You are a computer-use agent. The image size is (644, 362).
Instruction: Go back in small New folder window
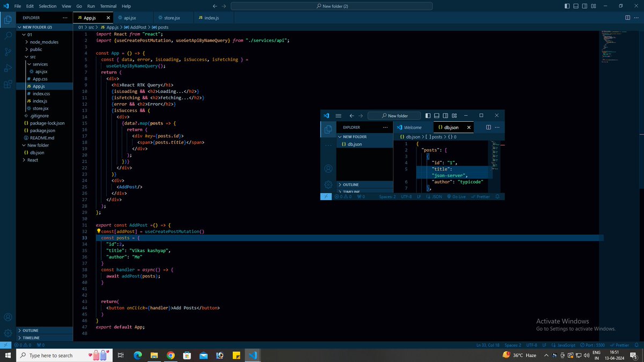pyautogui.click(x=352, y=115)
